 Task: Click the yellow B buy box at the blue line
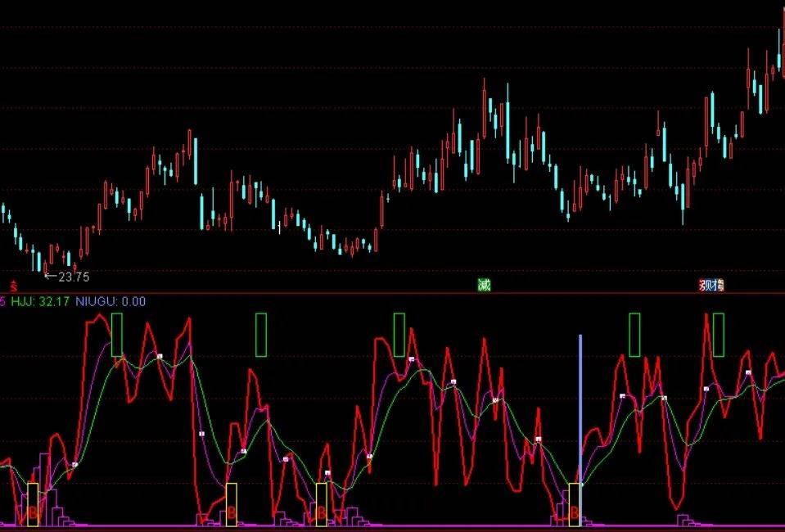575,504
